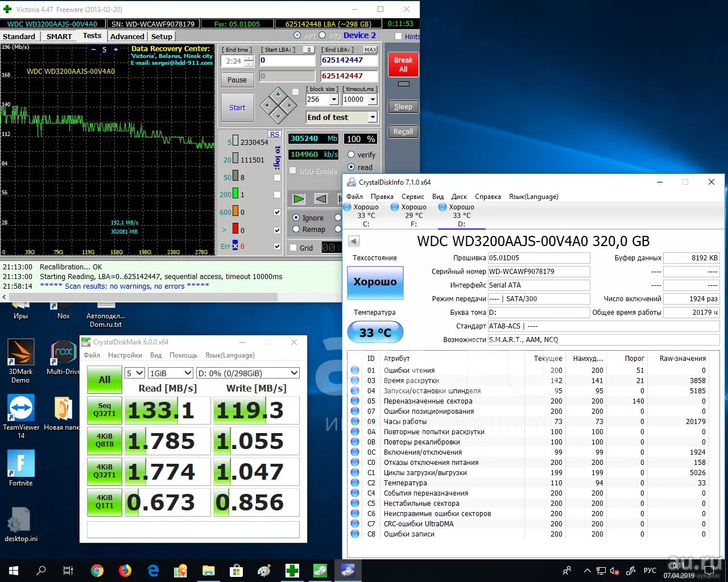
Task: Click the up arrow on Victoria direction pad
Action: (278, 94)
